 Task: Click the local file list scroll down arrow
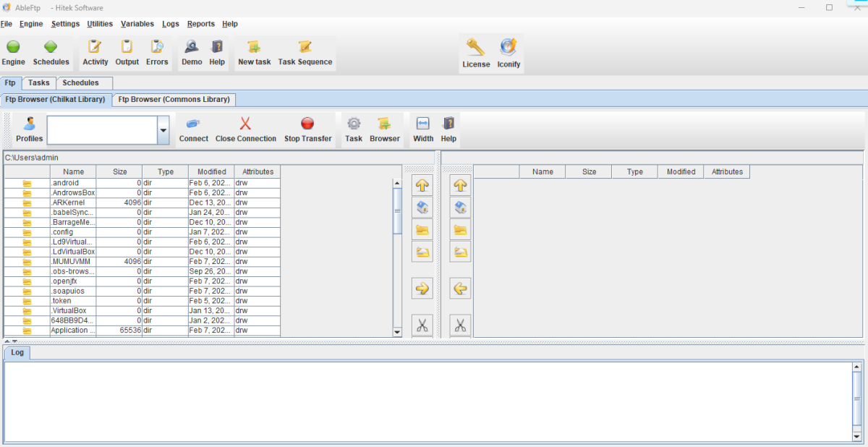396,332
